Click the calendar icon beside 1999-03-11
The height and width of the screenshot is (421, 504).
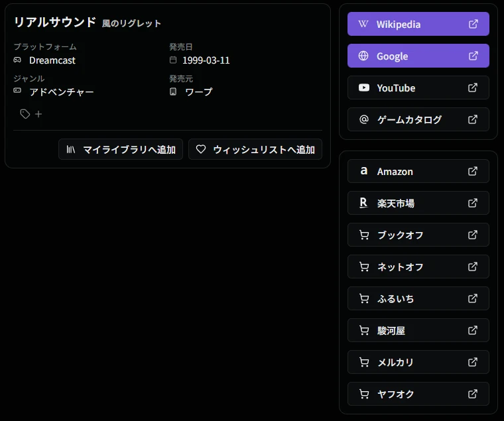pyautogui.click(x=173, y=60)
